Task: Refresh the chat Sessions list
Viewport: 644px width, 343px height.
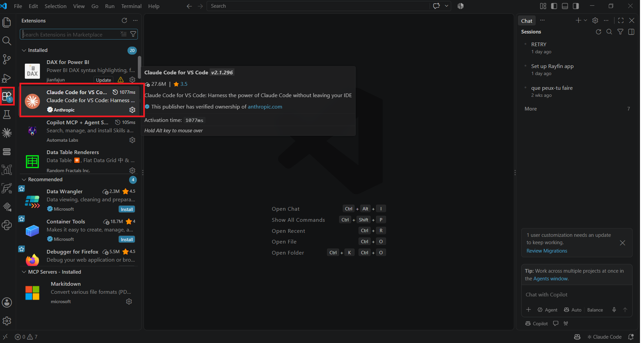Action: coord(598,32)
